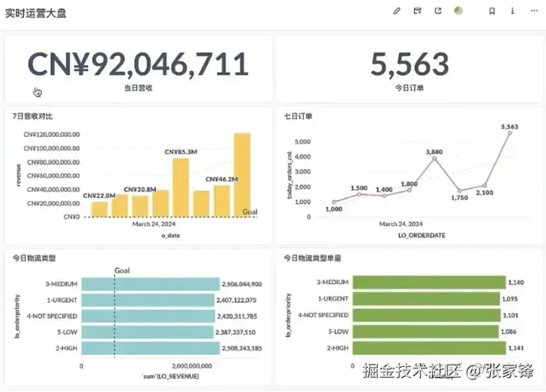Click the Goal label in 7日营收对比 chart
Viewport: 546px width, 392px height.
pos(250,212)
